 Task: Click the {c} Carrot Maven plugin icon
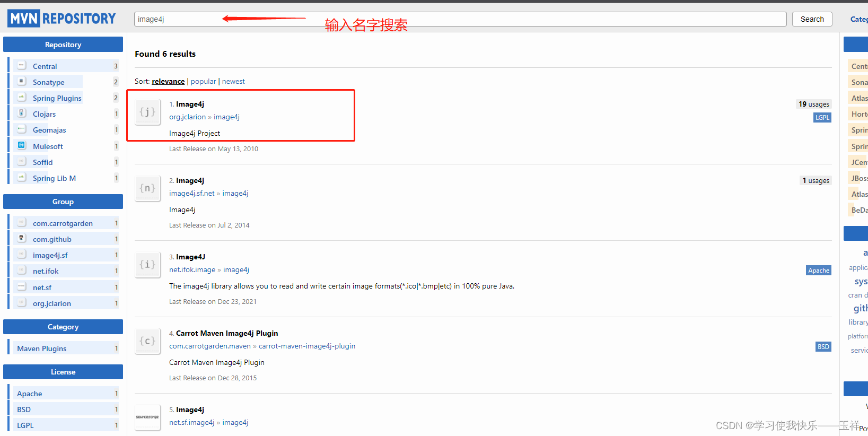(147, 341)
